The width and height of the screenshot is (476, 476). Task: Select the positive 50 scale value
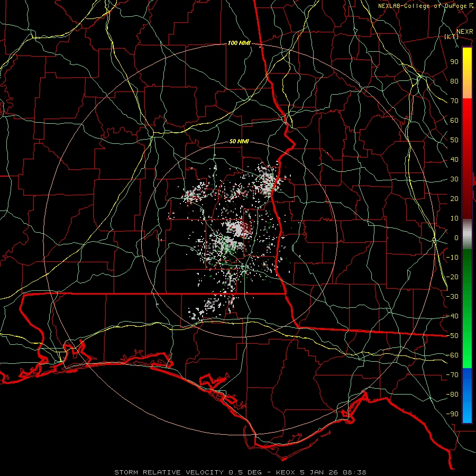(x=454, y=140)
